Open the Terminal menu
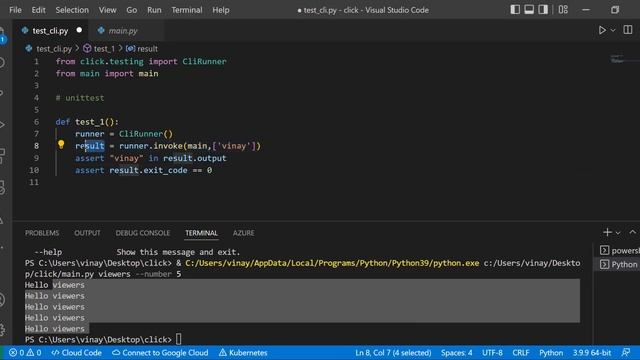This screenshot has width=640, height=360. tap(187, 10)
